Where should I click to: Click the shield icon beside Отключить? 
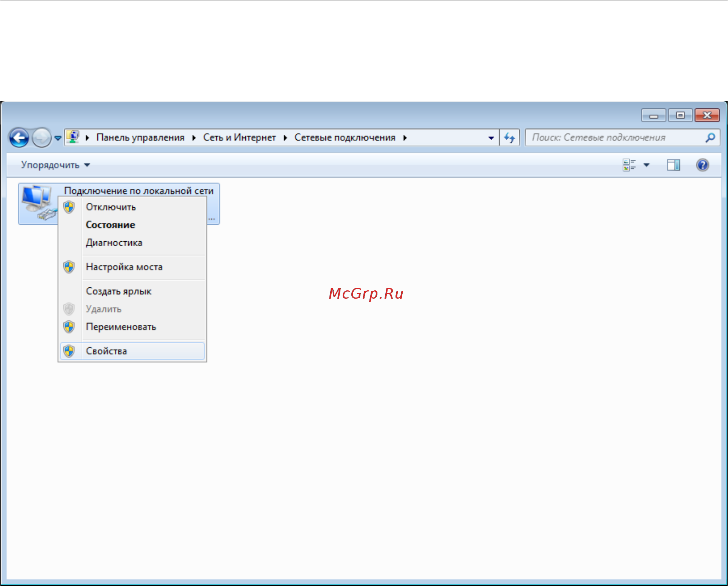coord(69,207)
